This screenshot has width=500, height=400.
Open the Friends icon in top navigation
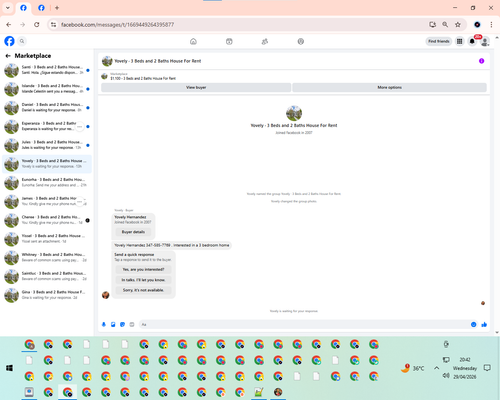pos(265,42)
